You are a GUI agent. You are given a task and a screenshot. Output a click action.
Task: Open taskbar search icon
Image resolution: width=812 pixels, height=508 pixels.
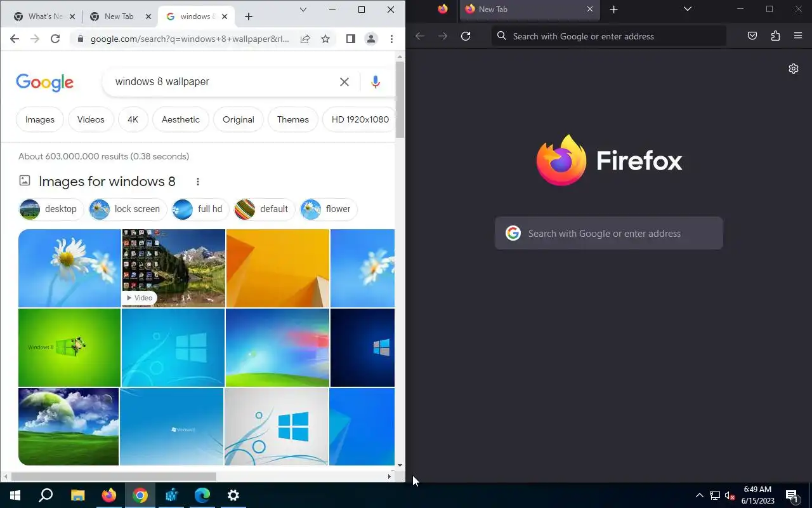[x=46, y=495]
